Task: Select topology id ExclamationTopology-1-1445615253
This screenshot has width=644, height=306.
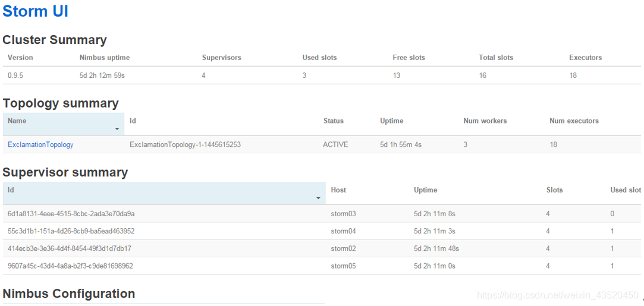Action: pyautogui.click(x=185, y=144)
